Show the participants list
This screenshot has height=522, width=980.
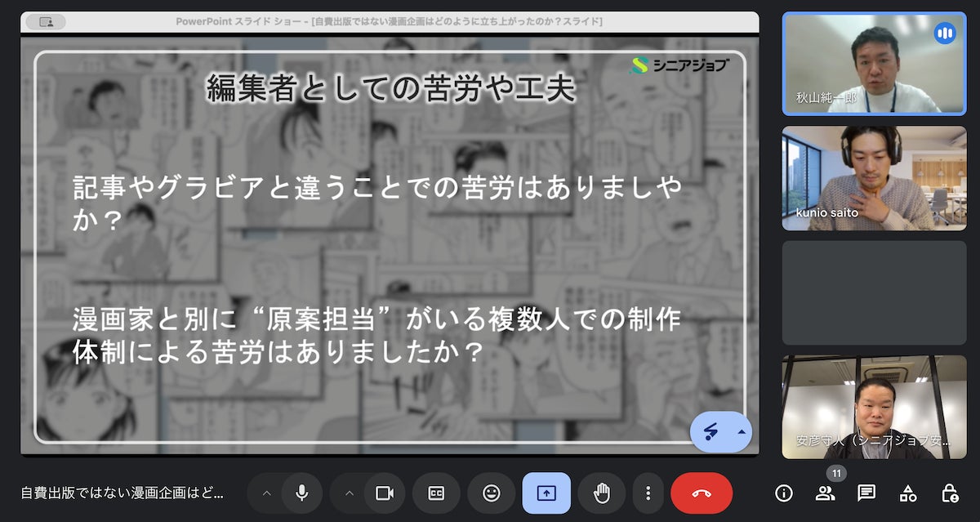[825, 493]
